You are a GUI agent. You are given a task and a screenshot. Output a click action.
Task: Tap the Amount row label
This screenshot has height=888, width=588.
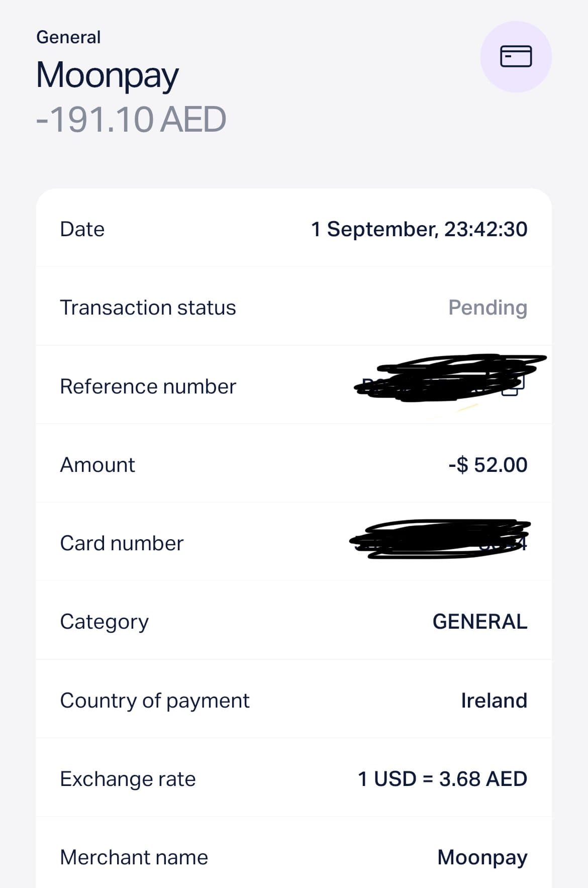click(x=97, y=465)
